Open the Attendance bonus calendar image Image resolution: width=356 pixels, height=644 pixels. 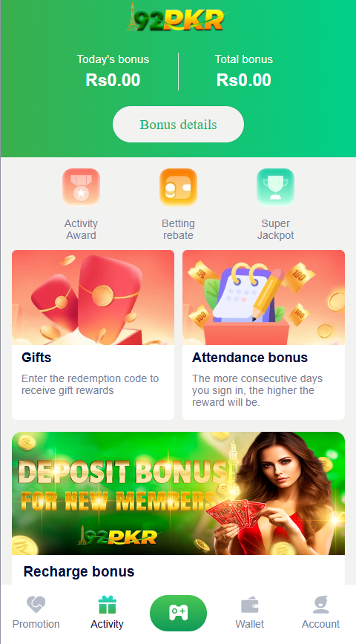263,298
